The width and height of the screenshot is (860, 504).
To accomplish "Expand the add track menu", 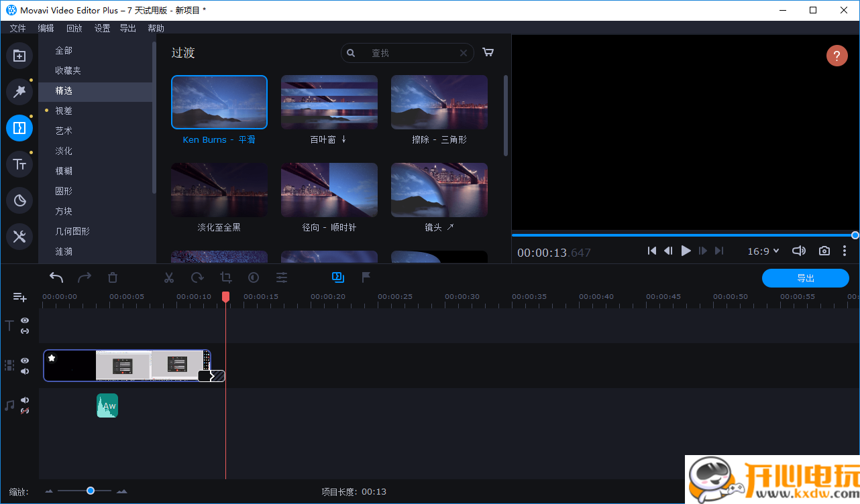I will point(19,297).
